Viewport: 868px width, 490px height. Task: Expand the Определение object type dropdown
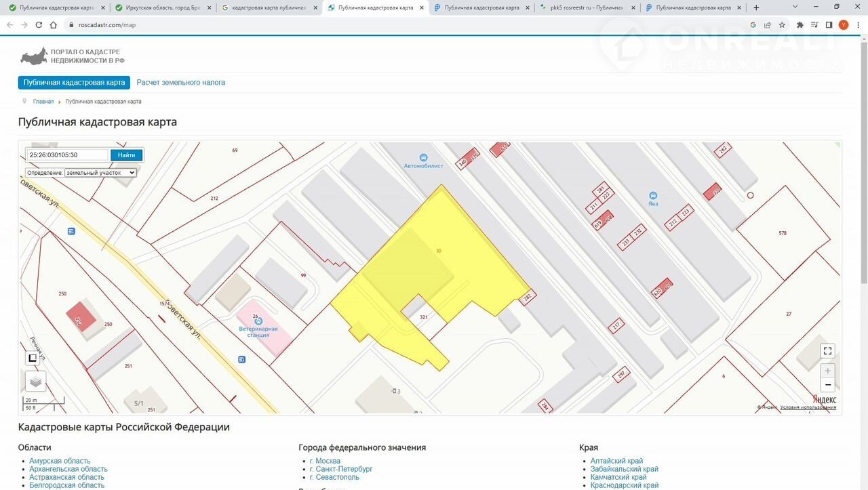[100, 173]
